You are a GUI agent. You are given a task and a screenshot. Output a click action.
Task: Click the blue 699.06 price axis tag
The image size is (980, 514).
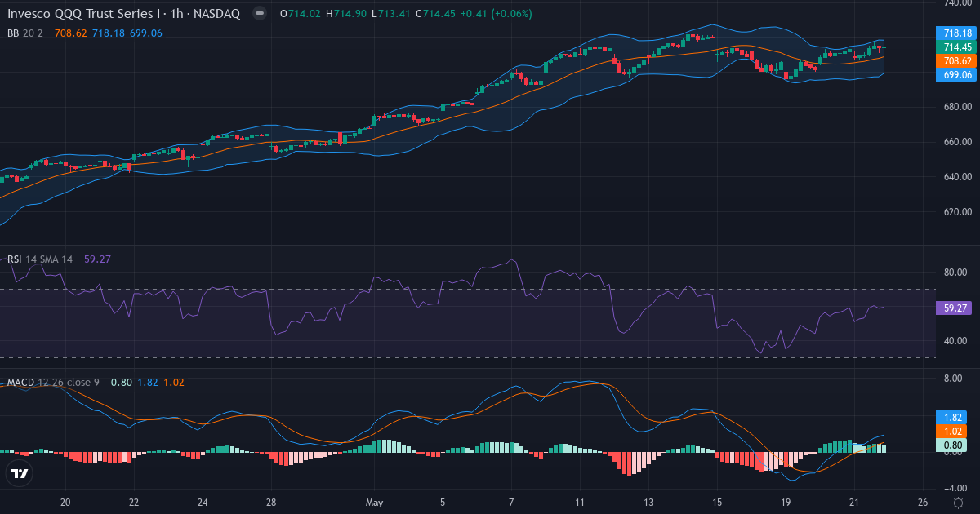[x=956, y=75]
